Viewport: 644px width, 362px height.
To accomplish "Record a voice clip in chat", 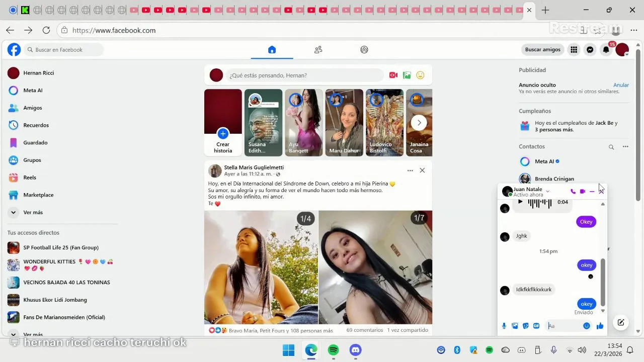I will 504,326.
